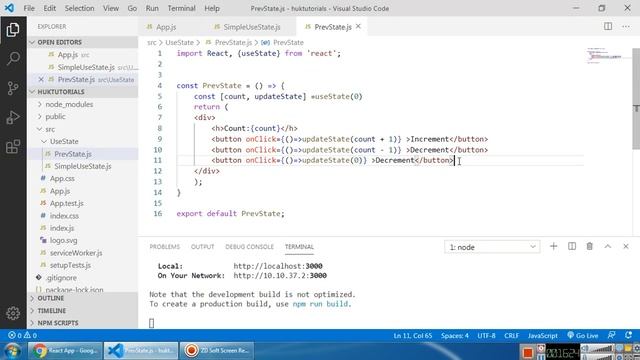
Task: Switch to the Output panel tab
Action: [x=202, y=247]
